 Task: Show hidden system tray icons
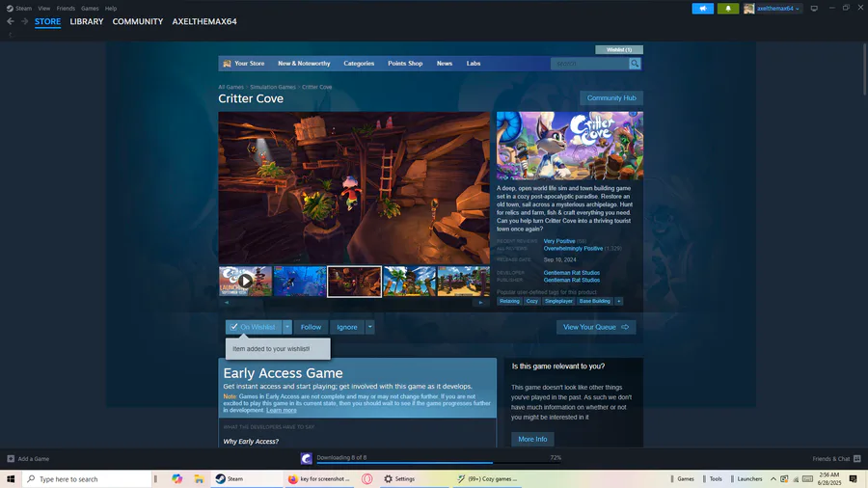pyautogui.click(x=773, y=479)
